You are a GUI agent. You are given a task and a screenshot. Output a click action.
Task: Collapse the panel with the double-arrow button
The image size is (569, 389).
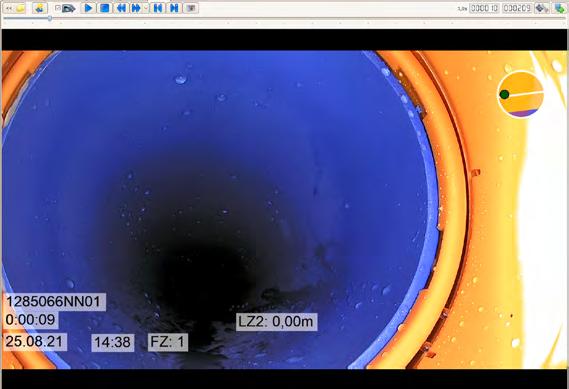(x=9, y=8)
